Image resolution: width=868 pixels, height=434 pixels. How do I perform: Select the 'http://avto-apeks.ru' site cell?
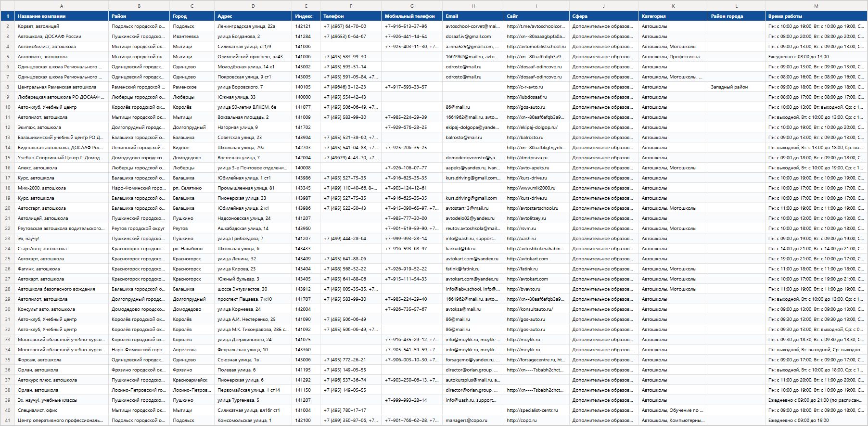click(x=536, y=167)
